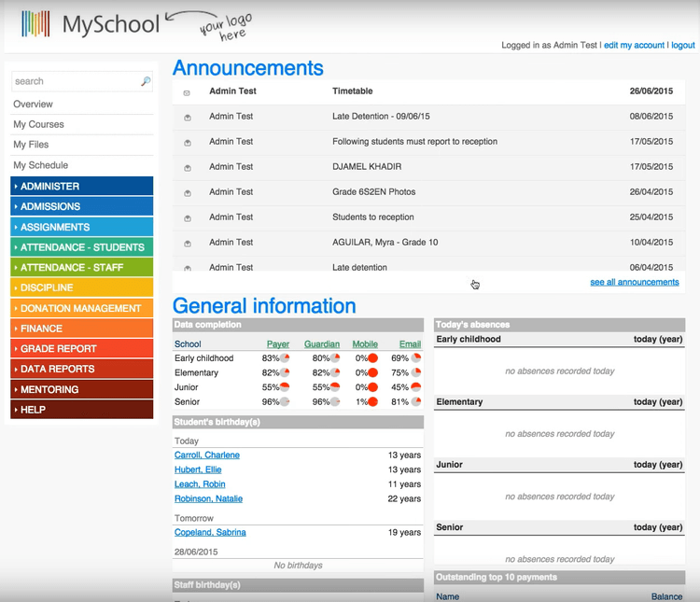Expand the MENTORING section
Image resolution: width=700 pixels, height=602 pixels.
[x=82, y=389]
